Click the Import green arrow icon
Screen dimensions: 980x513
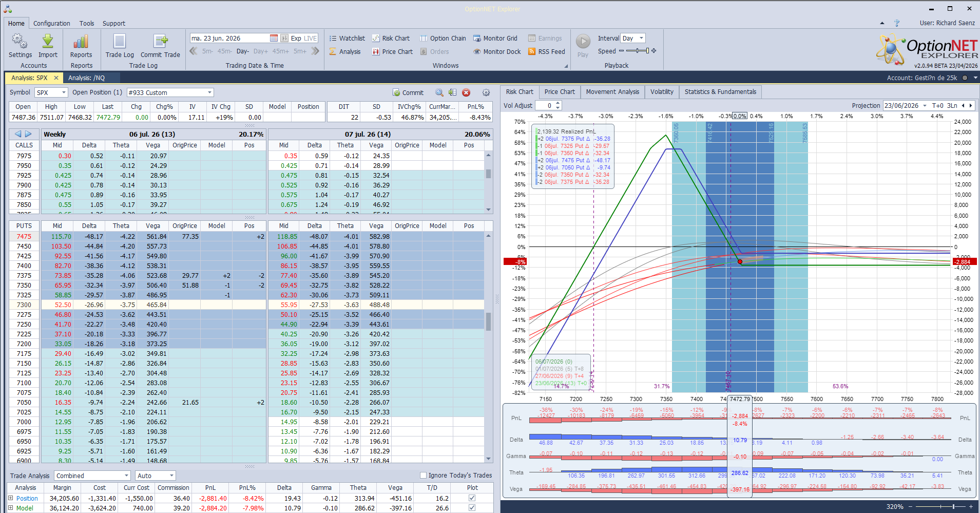48,42
